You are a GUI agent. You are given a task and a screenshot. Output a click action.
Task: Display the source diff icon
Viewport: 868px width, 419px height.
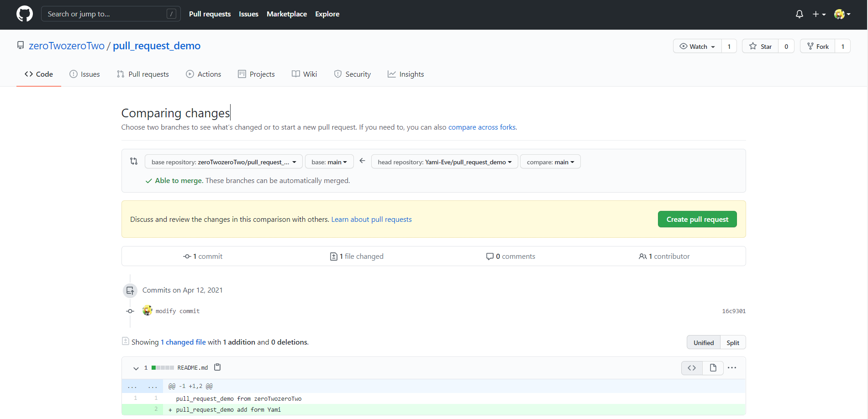click(692, 367)
